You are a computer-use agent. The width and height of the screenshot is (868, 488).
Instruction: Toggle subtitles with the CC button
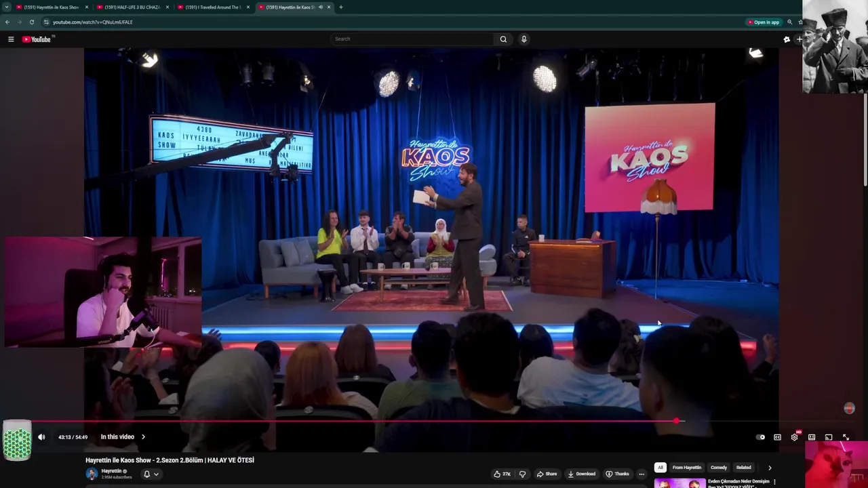point(777,437)
